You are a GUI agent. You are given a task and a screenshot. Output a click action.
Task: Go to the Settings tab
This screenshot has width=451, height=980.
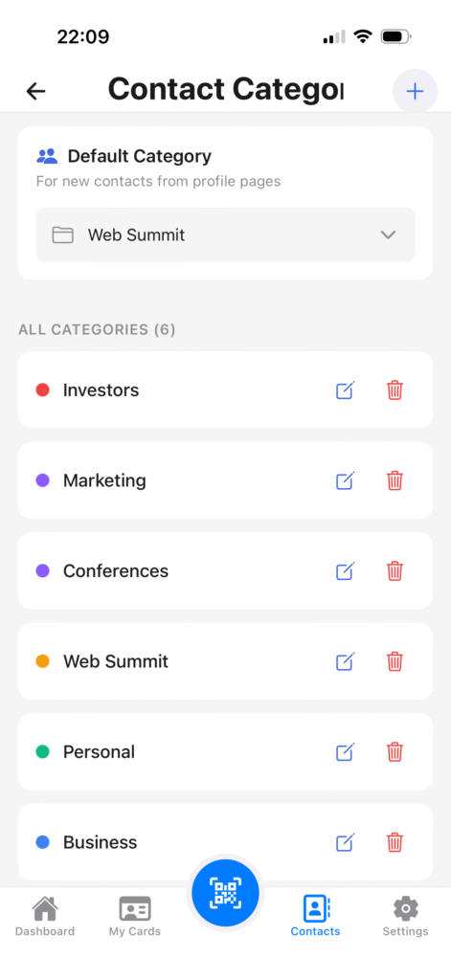[x=405, y=916]
